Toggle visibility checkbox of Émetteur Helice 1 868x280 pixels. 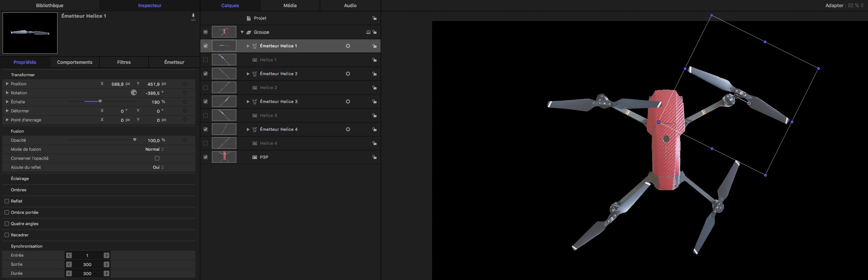tap(206, 46)
